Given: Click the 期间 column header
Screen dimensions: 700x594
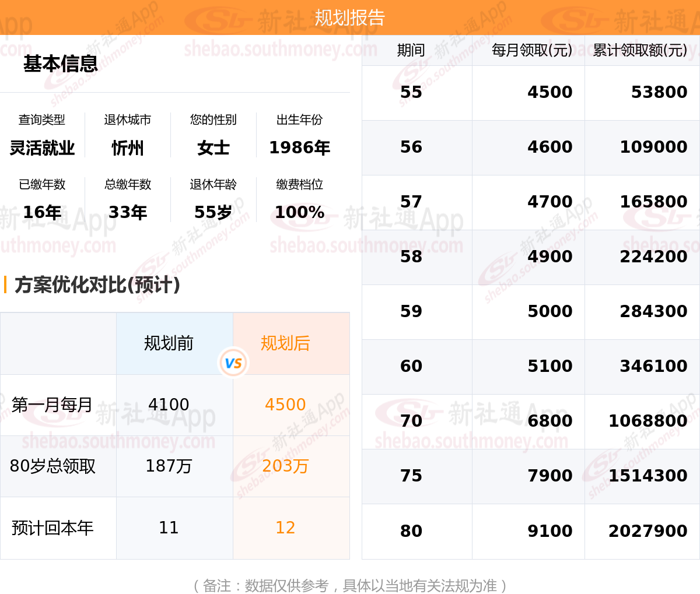Looking at the screenshot, I should 411,50.
